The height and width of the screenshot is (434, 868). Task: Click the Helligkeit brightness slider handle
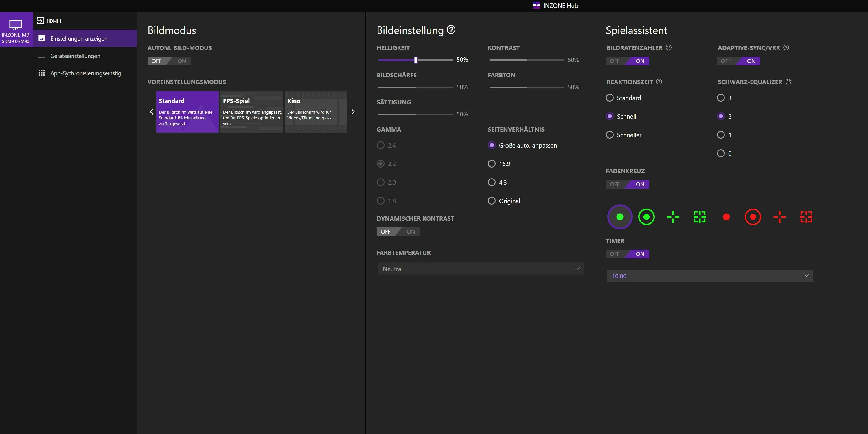[x=415, y=60]
